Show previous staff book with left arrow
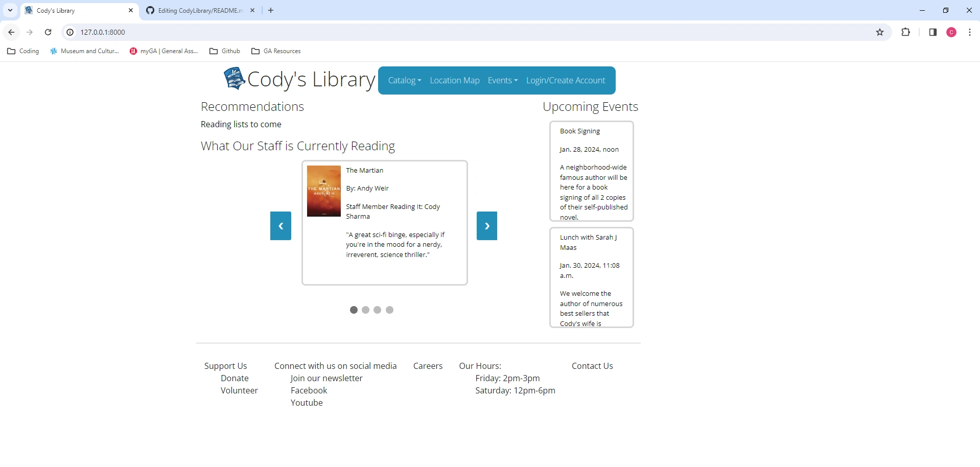 point(281,226)
